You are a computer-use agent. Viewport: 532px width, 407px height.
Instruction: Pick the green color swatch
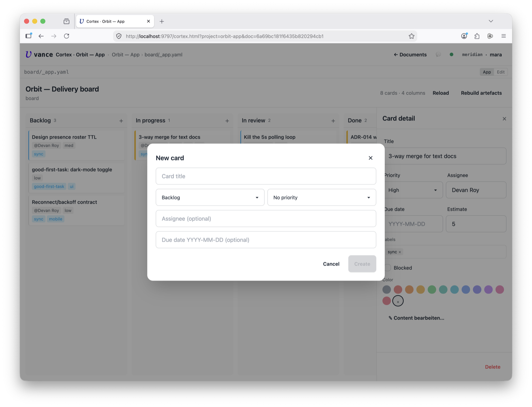point(432,290)
